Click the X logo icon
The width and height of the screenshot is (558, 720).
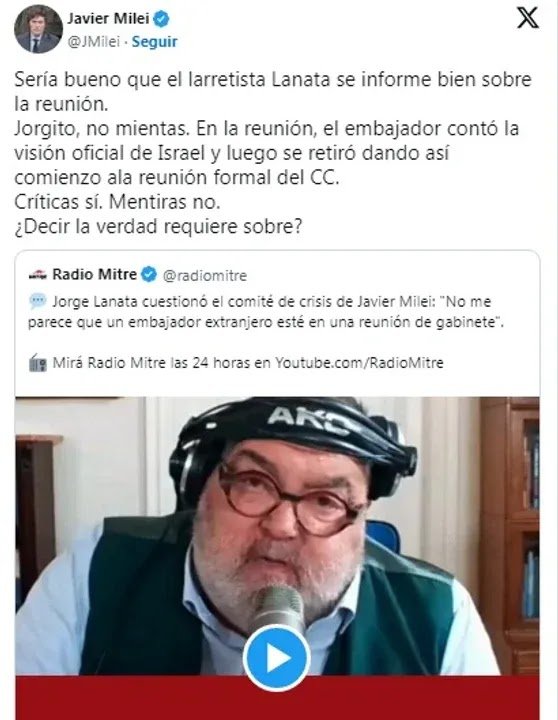(528, 18)
